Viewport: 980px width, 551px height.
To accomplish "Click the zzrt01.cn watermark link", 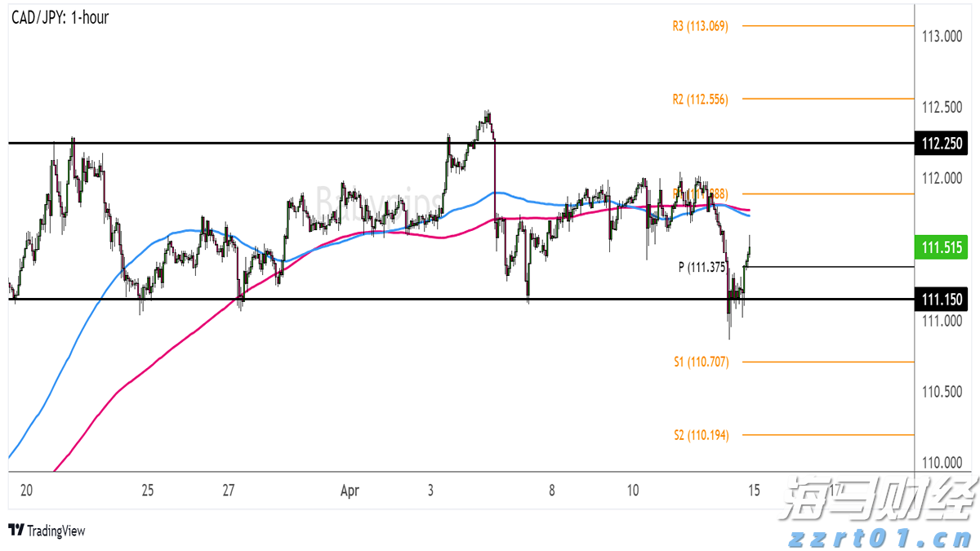I will (881, 539).
